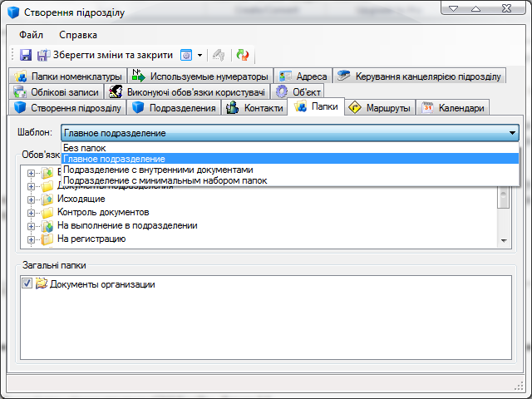Open the dropdown arrow beside calendar toolbar icon
Viewport: 532px width, 399px height.
coord(200,56)
